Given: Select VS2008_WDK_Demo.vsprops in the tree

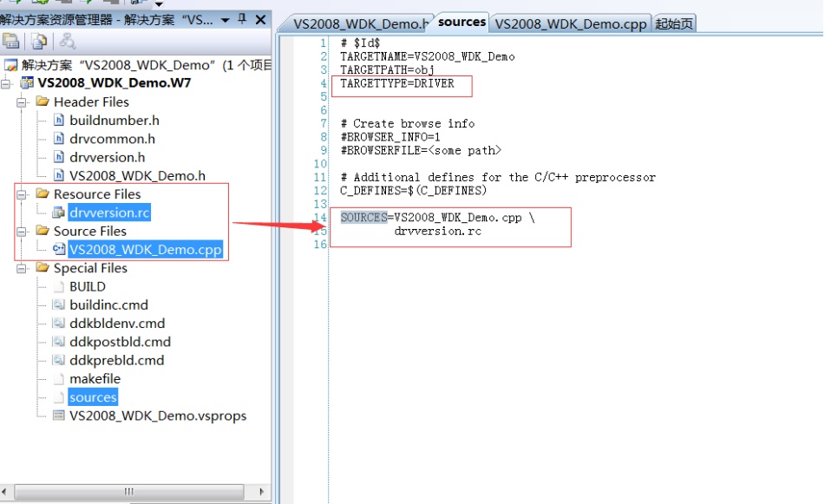Looking at the screenshot, I should click(x=158, y=416).
